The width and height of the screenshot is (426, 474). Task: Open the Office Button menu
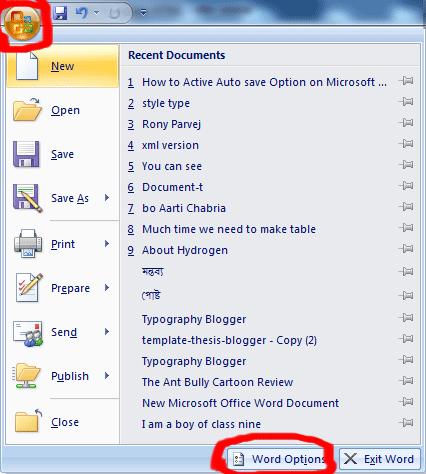(x=23, y=23)
